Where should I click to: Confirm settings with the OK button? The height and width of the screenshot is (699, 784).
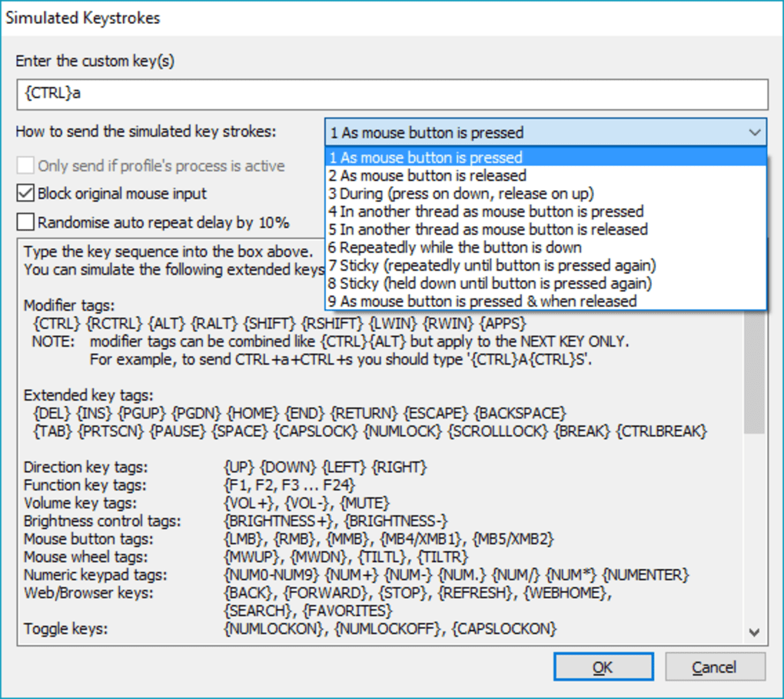coord(603,666)
